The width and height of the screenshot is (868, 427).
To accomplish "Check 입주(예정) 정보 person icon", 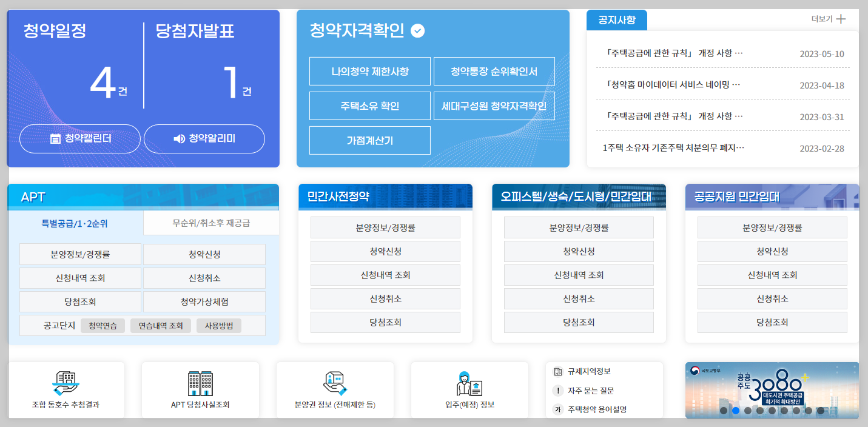I will (x=469, y=390).
